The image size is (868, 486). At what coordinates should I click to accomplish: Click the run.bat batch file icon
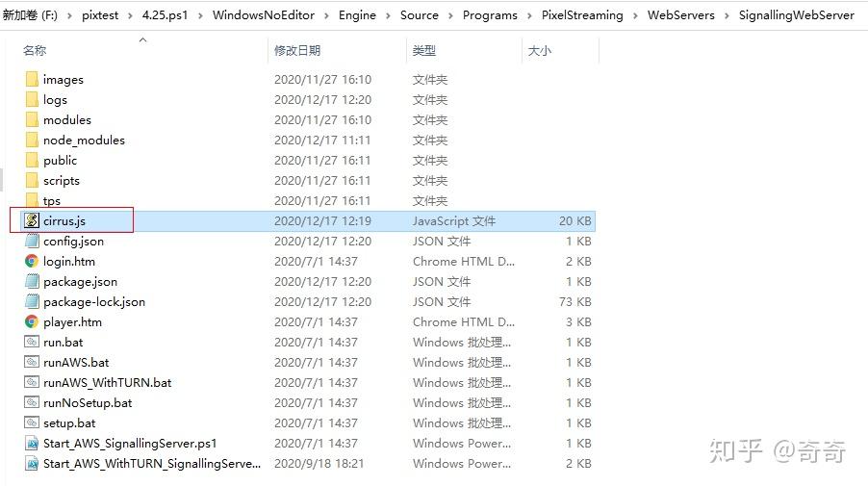32,342
